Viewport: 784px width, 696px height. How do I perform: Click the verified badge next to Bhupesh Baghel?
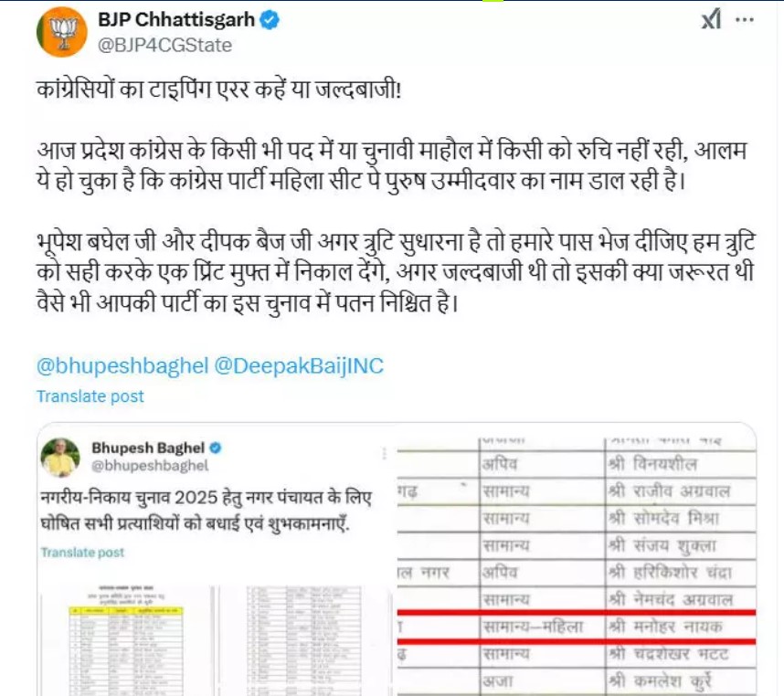tap(216, 448)
